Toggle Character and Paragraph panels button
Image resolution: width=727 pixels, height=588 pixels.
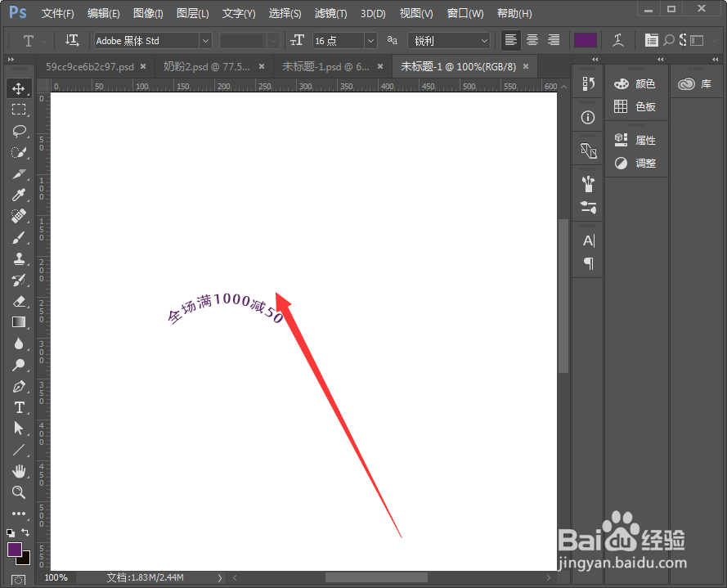tap(652, 40)
